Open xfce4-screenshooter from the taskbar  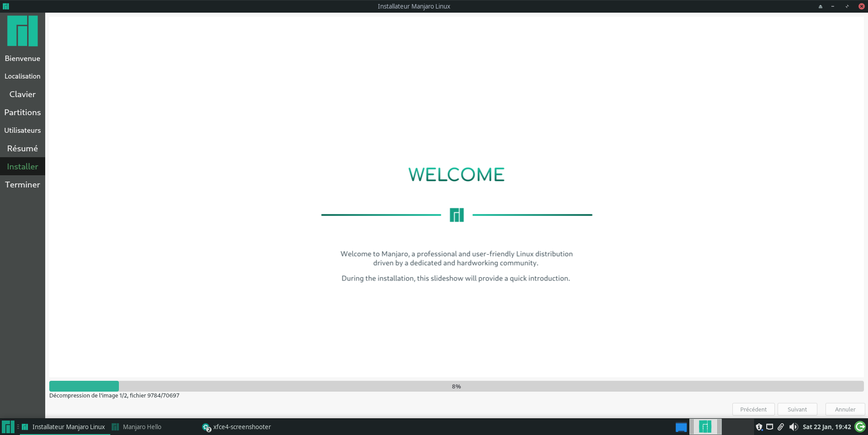pos(241,426)
